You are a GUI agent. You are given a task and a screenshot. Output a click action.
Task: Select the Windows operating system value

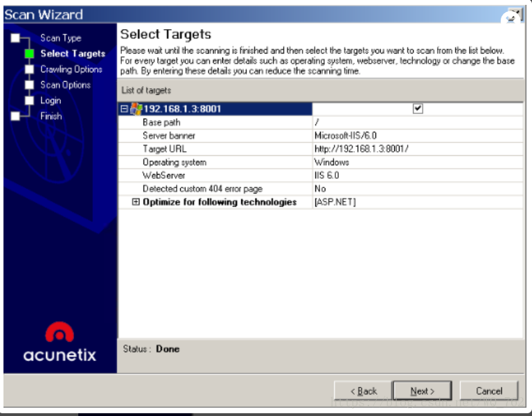click(332, 162)
